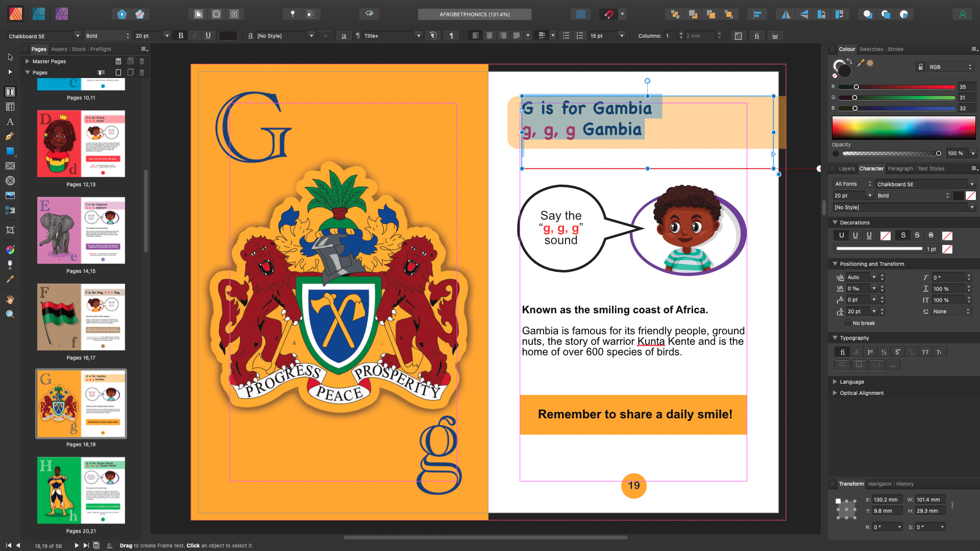Click the X position field 130.2 mm

887,499
